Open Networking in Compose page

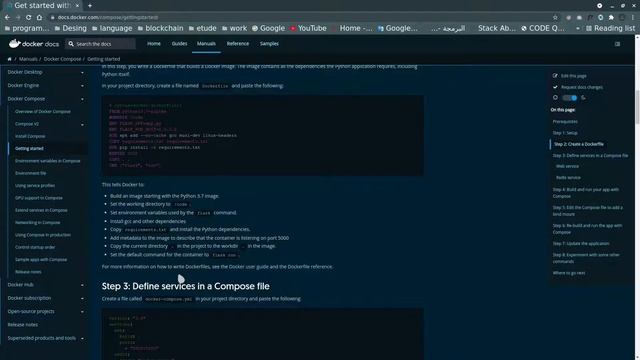tap(38, 223)
